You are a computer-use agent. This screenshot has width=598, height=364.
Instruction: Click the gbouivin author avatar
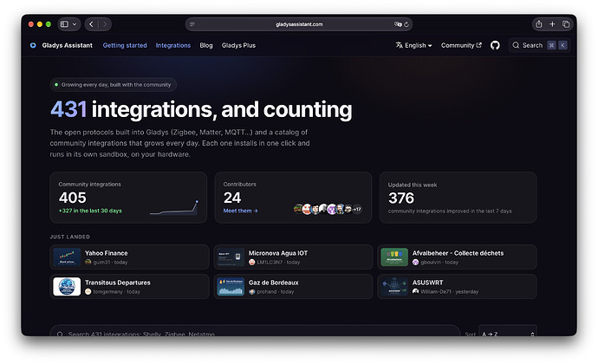pyautogui.click(x=415, y=262)
